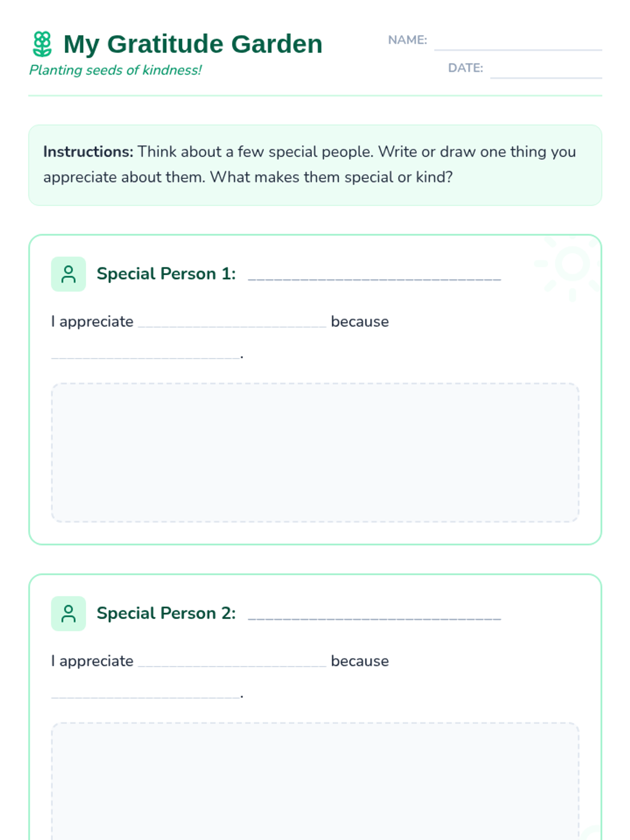Screen dimensions: 630x840
Task: Click the Special Person 2 name blank
Action: 374,614
